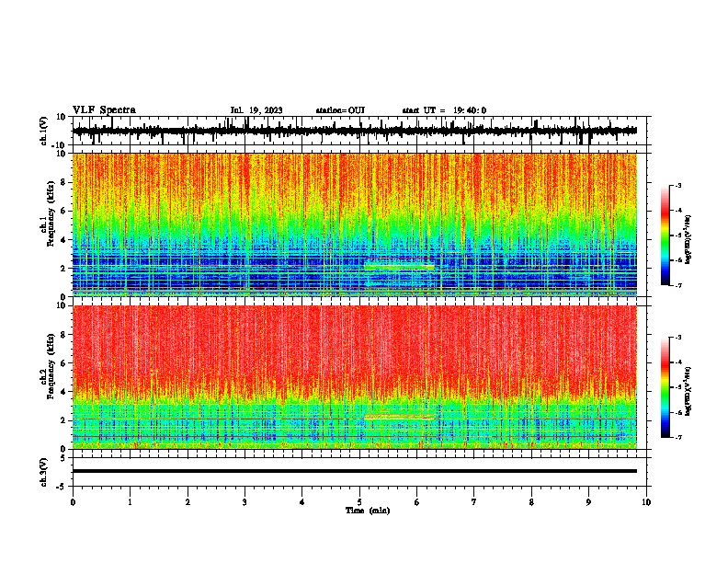
Task: Click time axis tick label "7"
Action: coord(474,502)
